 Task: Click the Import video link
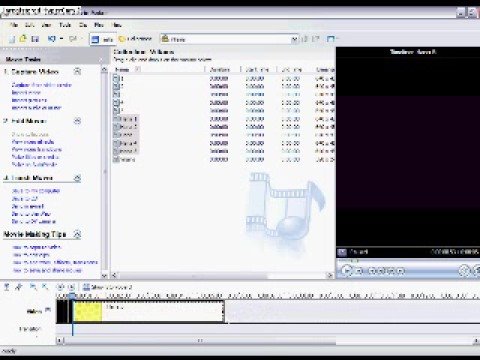click(x=26, y=93)
